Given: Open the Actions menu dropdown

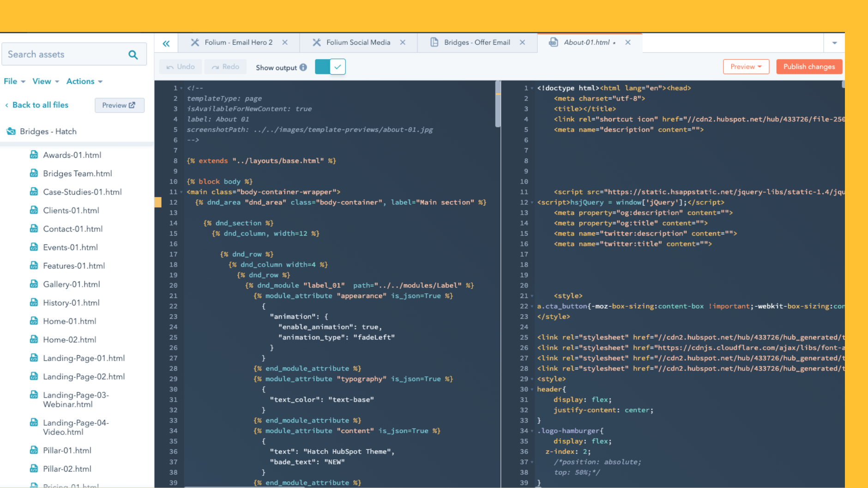Looking at the screenshot, I should click(x=84, y=81).
